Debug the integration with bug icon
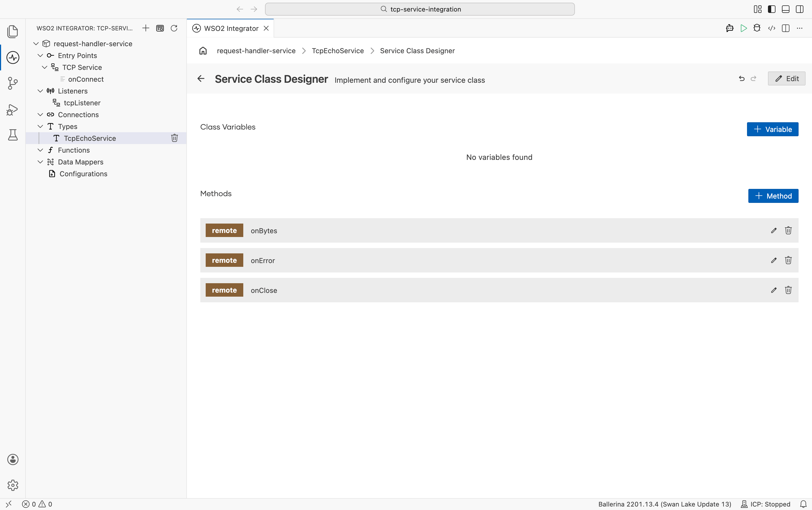 [x=757, y=28]
